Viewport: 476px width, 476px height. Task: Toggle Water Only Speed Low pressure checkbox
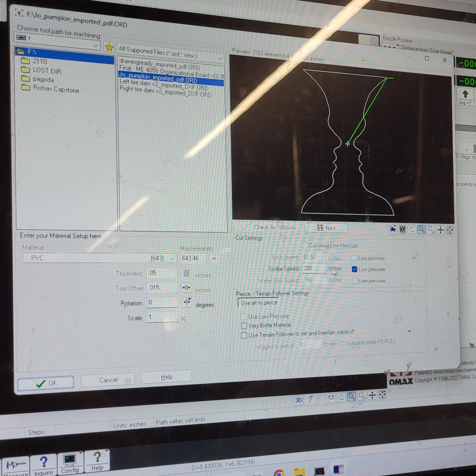[x=355, y=281]
